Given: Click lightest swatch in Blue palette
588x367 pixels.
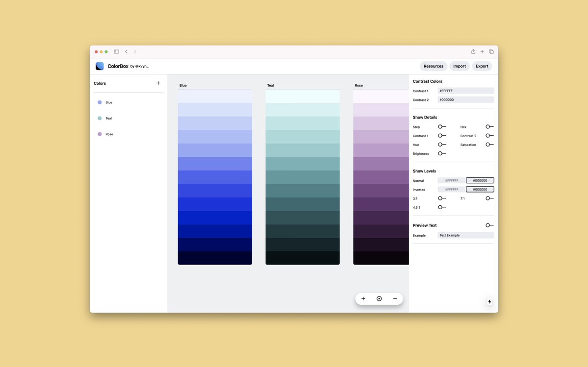Looking at the screenshot, I should pos(215,96).
